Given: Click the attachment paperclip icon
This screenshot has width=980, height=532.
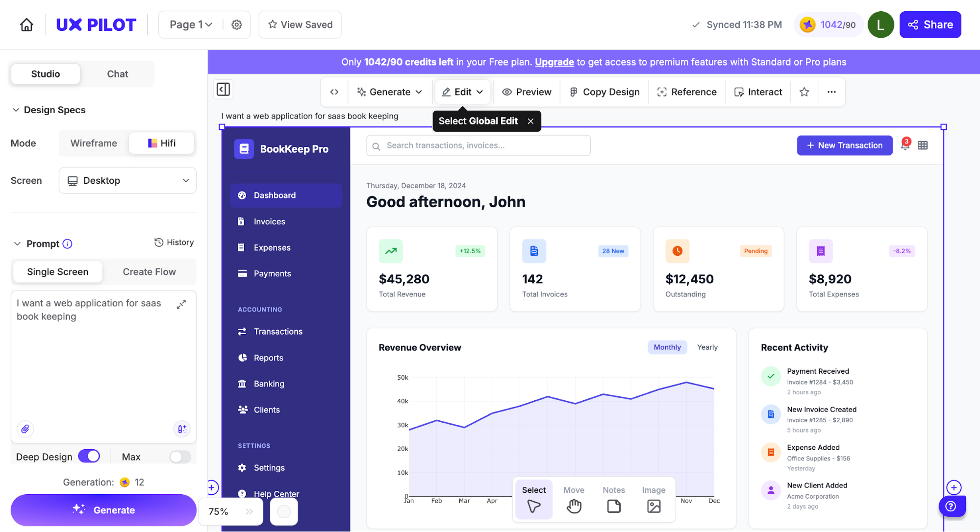Looking at the screenshot, I should (25, 429).
